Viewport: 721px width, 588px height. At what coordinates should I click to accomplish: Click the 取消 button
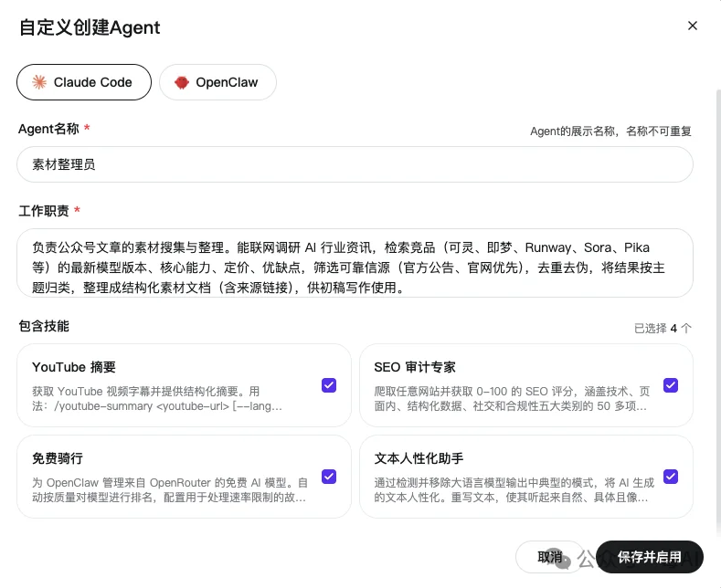click(550, 557)
